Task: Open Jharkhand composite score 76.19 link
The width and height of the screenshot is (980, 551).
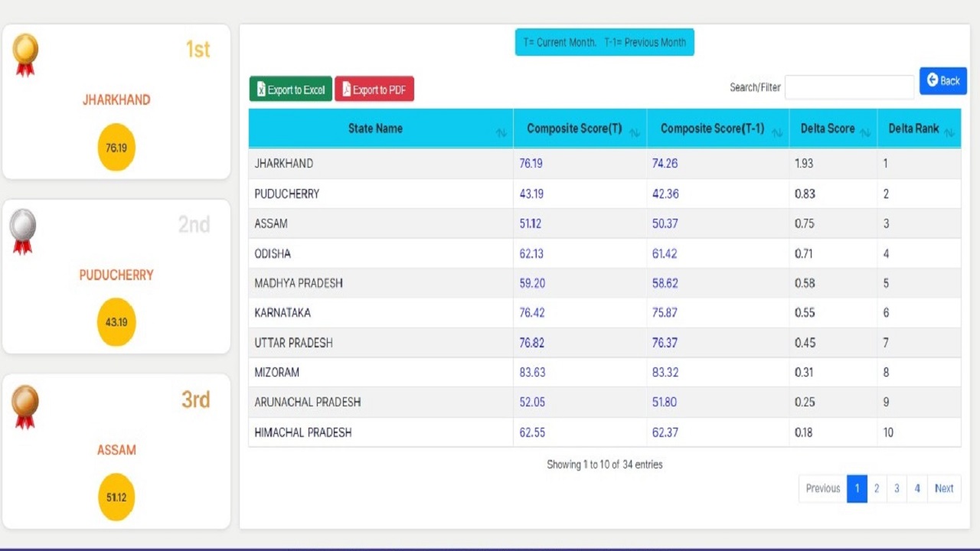Action: click(x=531, y=164)
